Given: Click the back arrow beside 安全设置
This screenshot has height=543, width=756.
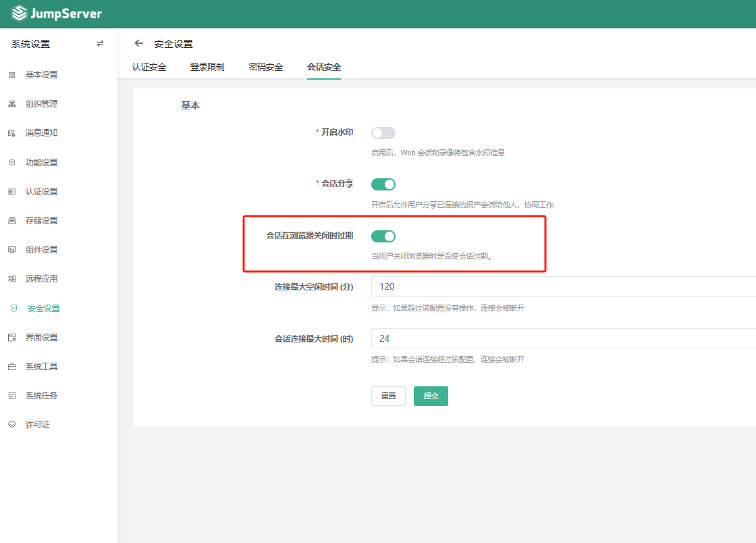Looking at the screenshot, I should click(x=139, y=43).
